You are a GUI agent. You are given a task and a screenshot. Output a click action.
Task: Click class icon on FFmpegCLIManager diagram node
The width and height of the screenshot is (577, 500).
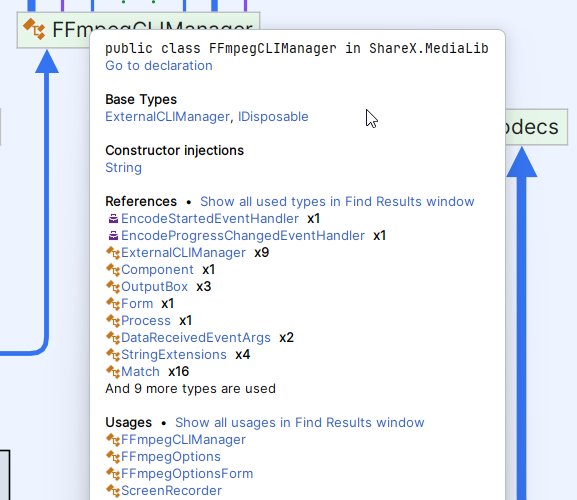click(x=34, y=29)
